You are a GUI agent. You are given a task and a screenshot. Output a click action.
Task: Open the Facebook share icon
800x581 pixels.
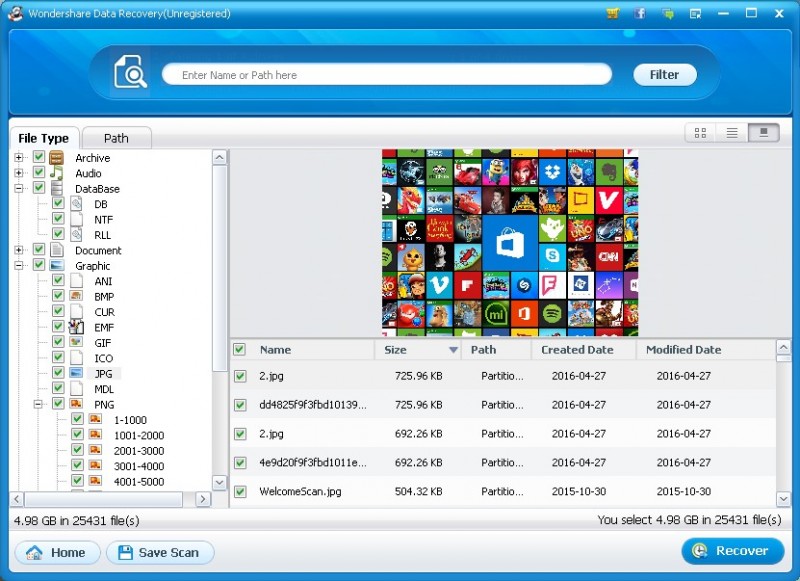point(639,14)
